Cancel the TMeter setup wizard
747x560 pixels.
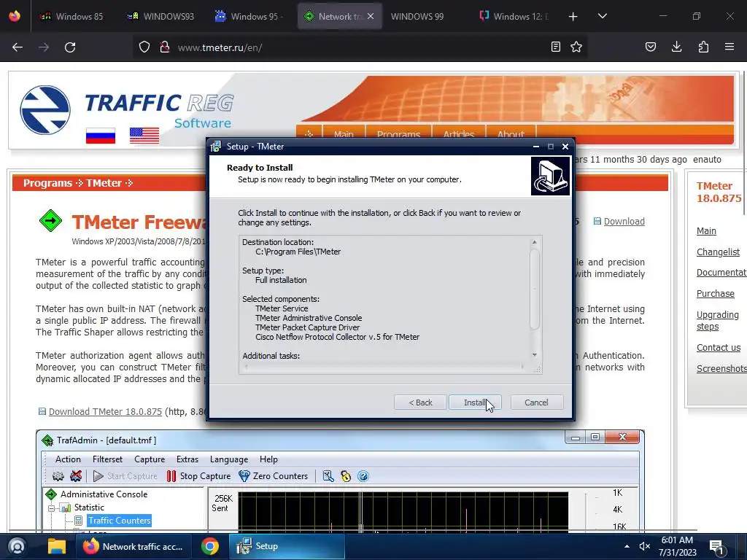[536, 402]
